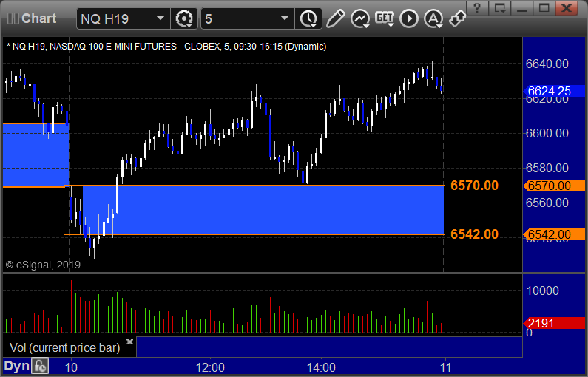Screen dimensions: 588x377
Task: Click the GET tools icon
Action: (385, 18)
